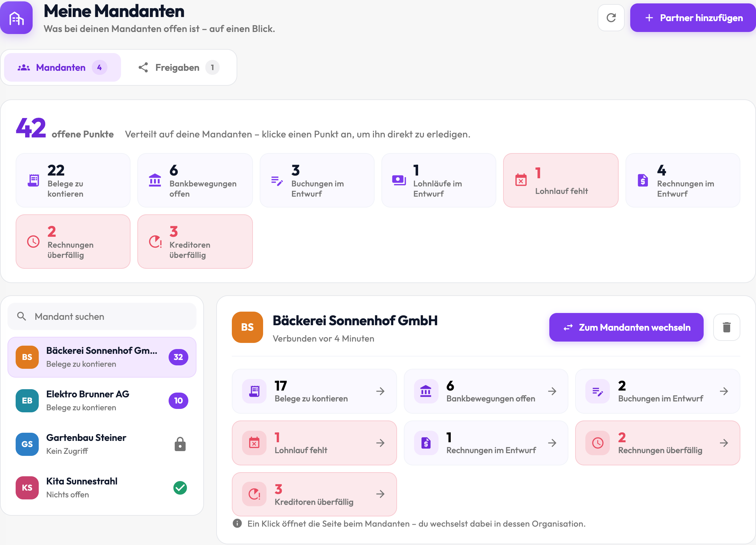Click Partner hinzufügen button

693,18
